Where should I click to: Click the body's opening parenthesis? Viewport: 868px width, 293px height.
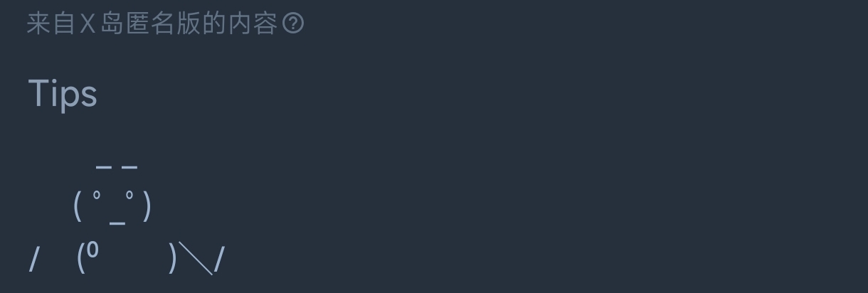(81, 258)
